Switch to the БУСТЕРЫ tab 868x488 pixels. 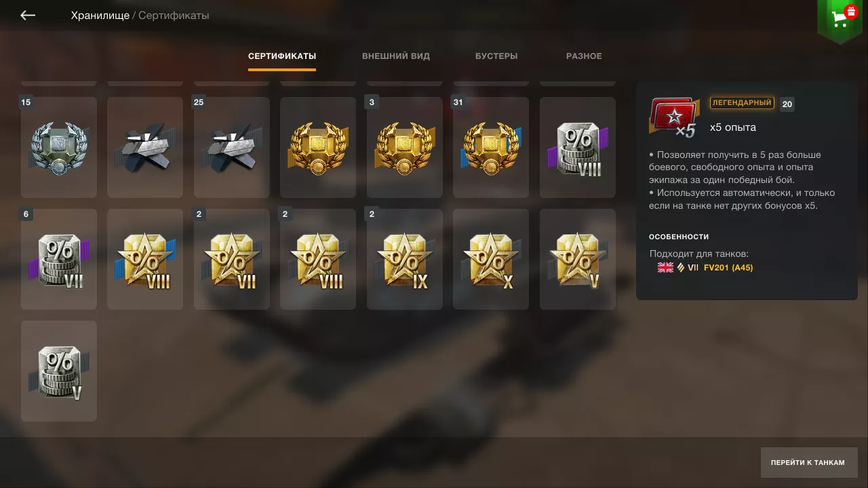(x=496, y=56)
